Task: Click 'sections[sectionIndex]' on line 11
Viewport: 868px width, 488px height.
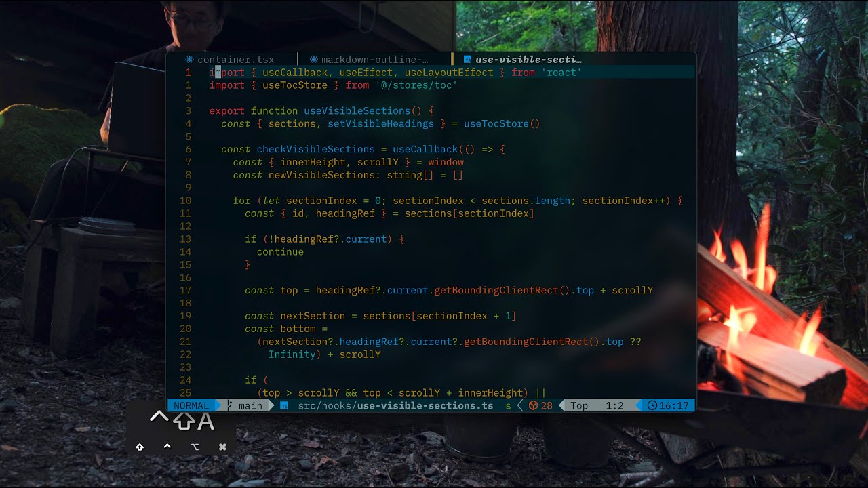Action: click(469, 213)
